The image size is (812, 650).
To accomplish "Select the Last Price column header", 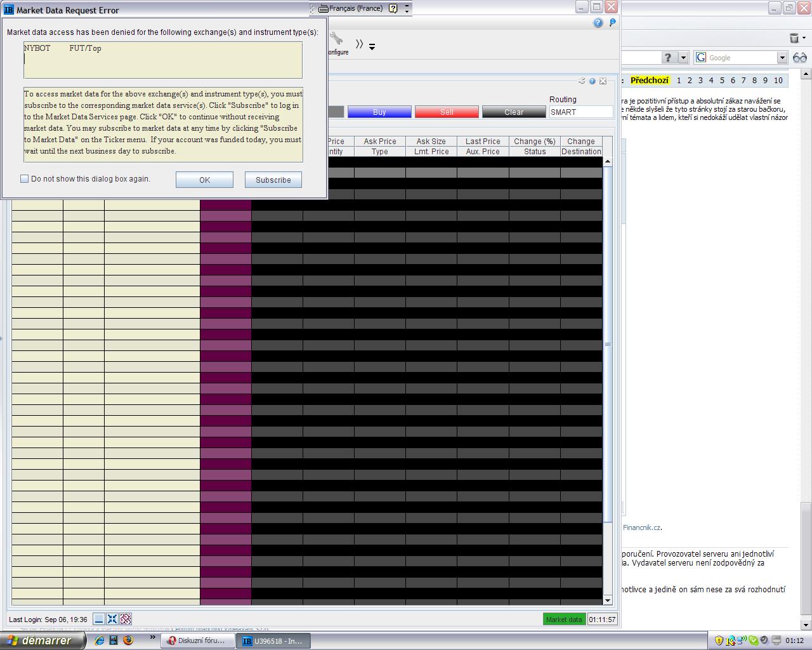I will 483,142.
